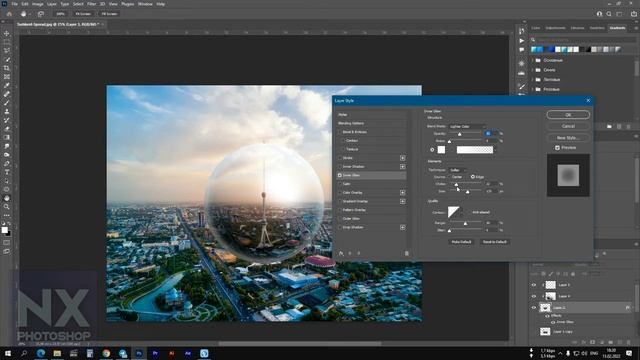Screen dimensions: 640x360
Task: Click the Home icon in options bar
Action: (9, 14)
